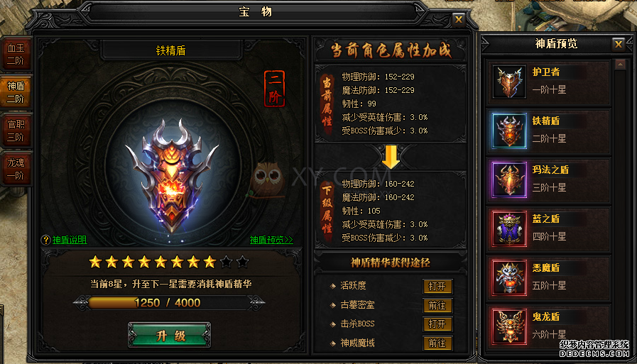The height and width of the screenshot is (364, 637).
Task: Select the 鬼龙盾 shield icon
Action: (509, 326)
